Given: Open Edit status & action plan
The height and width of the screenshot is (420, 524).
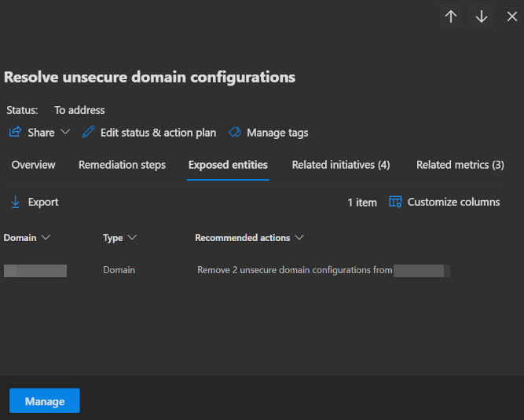Looking at the screenshot, I should 158,133.
